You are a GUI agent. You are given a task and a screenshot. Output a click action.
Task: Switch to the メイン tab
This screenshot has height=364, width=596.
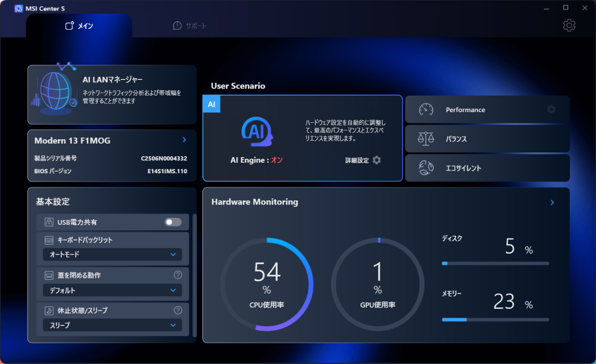[x=79, y=26]
